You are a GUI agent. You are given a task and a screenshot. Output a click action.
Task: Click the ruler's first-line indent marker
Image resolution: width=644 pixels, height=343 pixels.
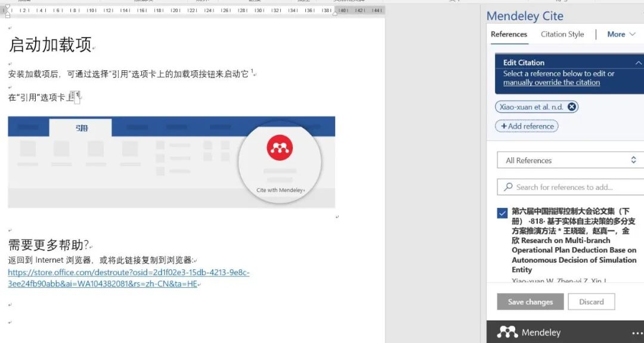(7, 7)
